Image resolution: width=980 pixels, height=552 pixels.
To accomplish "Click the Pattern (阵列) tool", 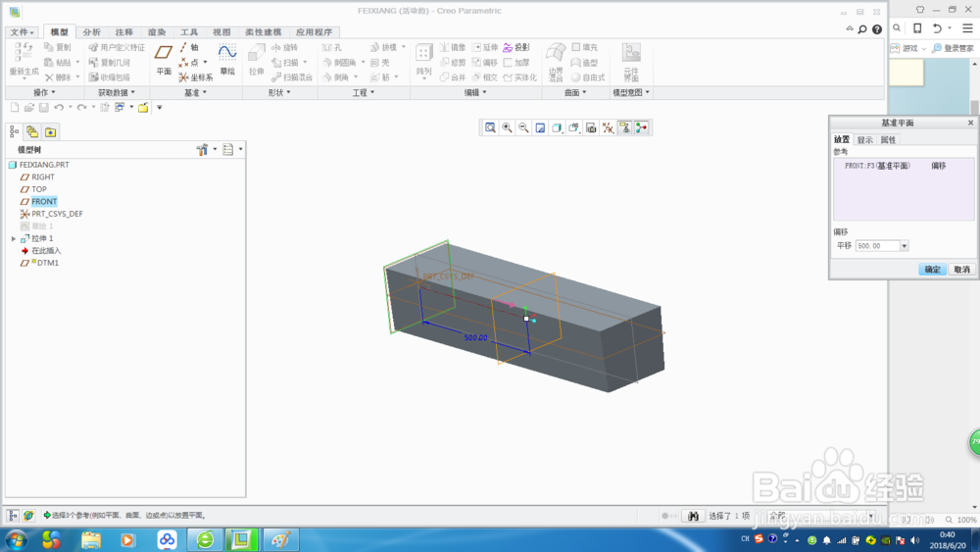I will (423, 61).
